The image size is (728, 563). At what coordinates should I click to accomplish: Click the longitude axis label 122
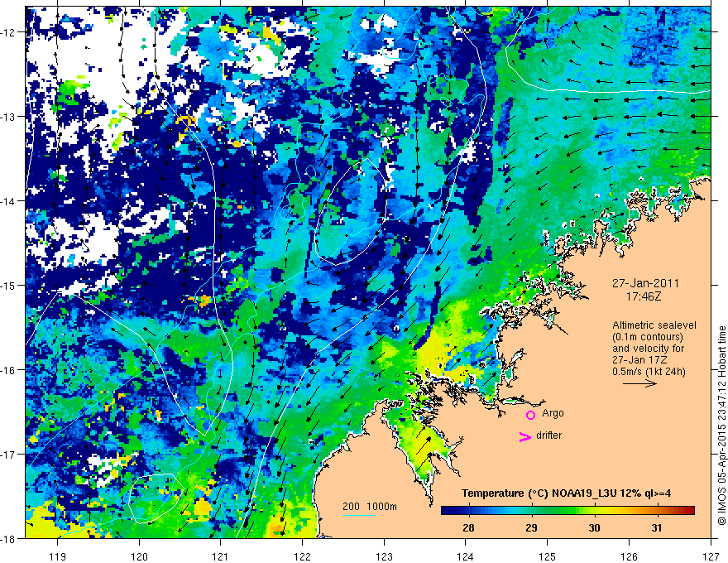(302, 556)
